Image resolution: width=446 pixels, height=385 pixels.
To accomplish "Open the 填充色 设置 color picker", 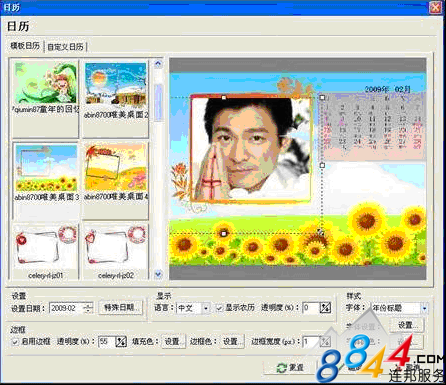I will point(173,342).
